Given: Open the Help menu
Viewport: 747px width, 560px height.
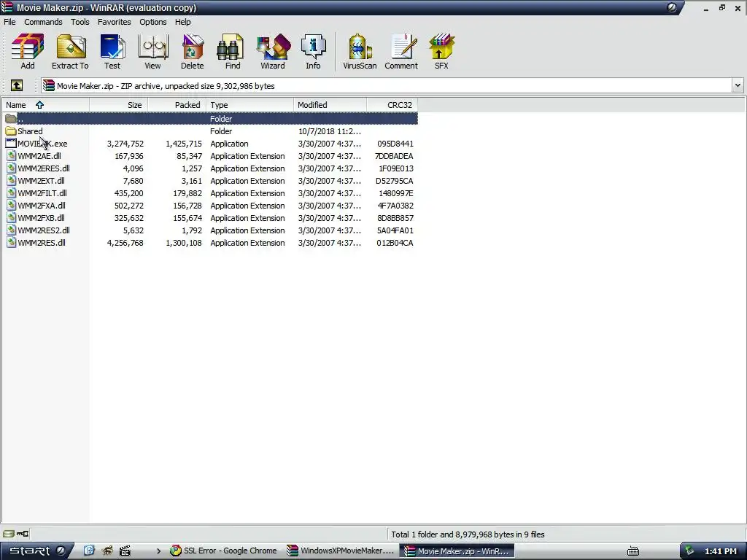Looking at the screenshot, I should click(182, 22).
